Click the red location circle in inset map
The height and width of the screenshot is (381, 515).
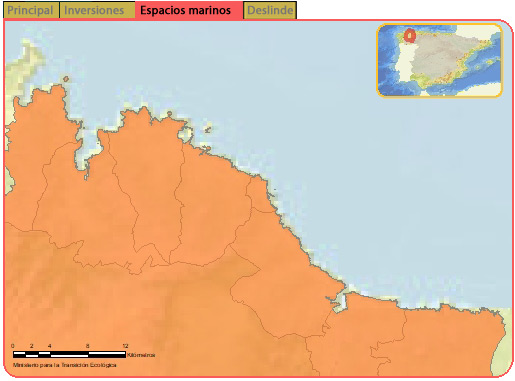[x=410, y=35]
